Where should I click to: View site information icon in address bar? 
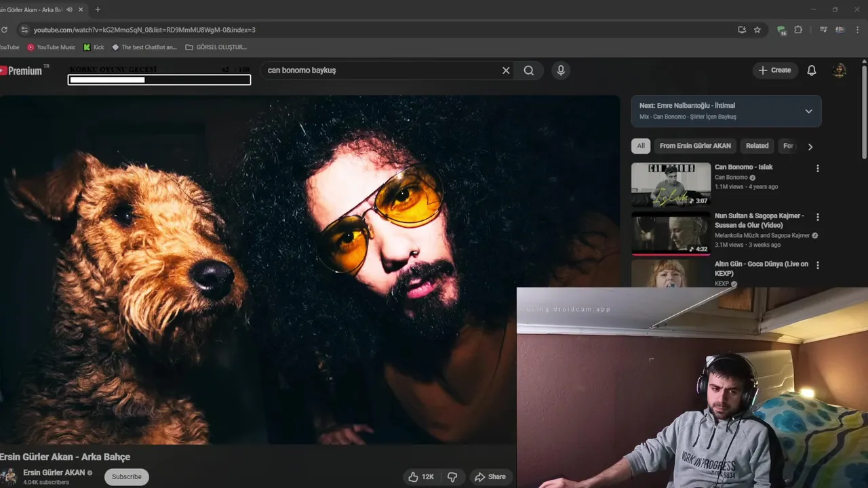coord(24,30)
